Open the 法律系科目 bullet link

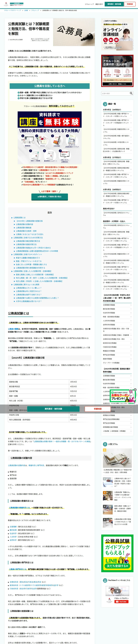[x=14, y=582]
